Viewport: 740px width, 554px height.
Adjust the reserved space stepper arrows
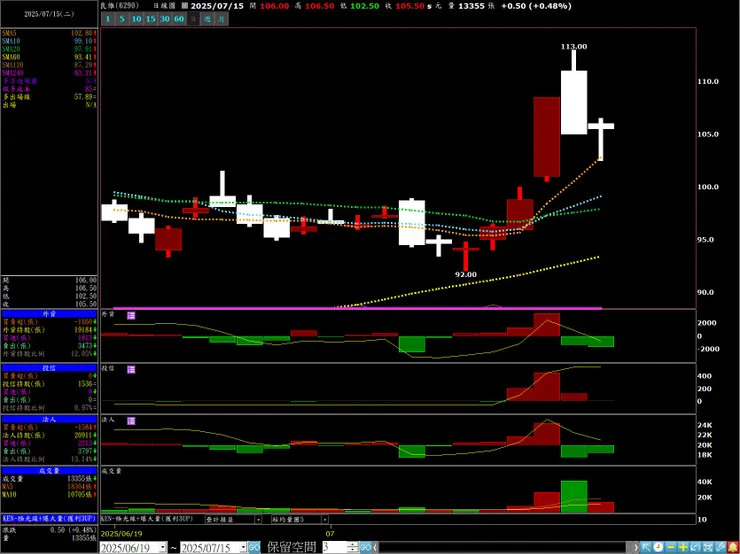tap(353, 547)
